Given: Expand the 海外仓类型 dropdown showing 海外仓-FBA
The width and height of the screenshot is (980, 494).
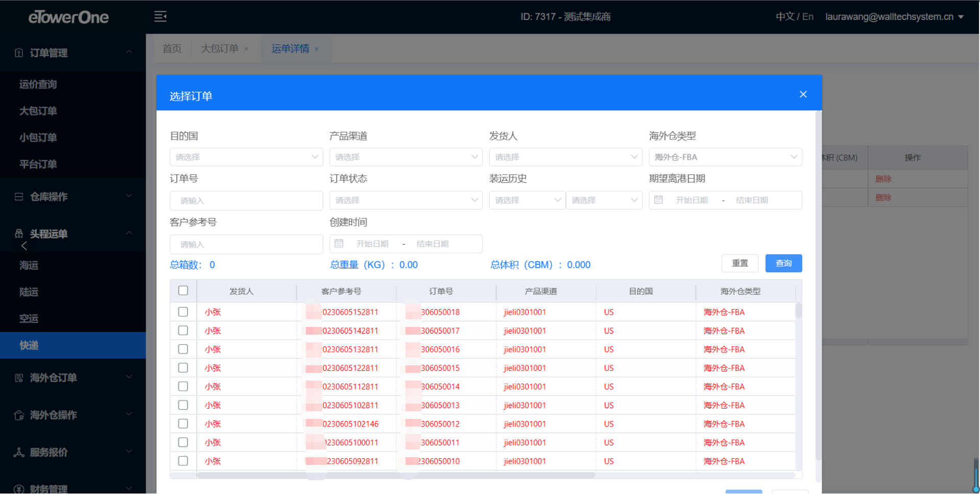Looking at the screenshot, I should click(725, 157).
